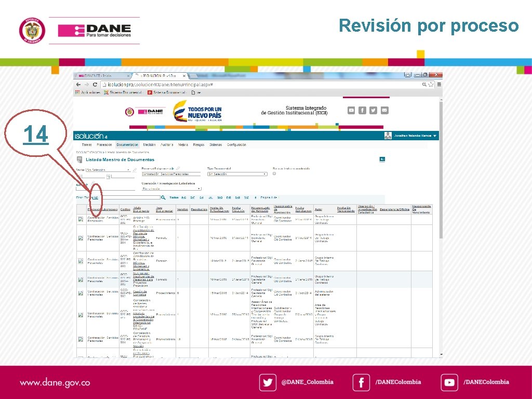Sort by the Fecha Creacion column header
This screenshot has height=399, width=532.
pyautogui.click(x=238, y=209)
